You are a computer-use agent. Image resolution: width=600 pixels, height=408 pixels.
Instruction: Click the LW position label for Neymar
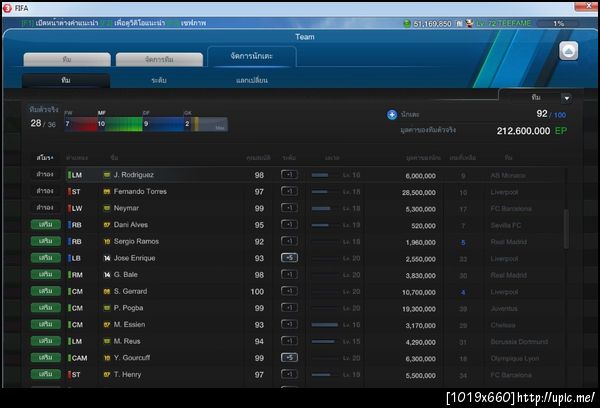[77, 209]
